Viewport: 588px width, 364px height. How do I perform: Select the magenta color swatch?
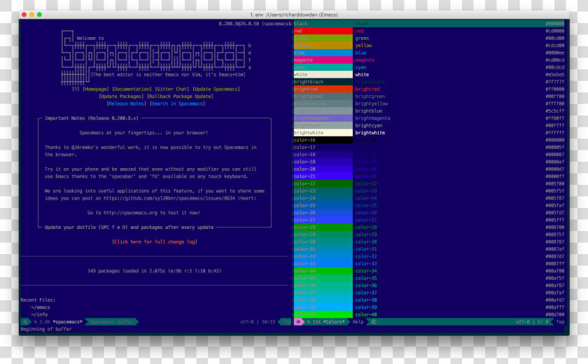(323, 60)
